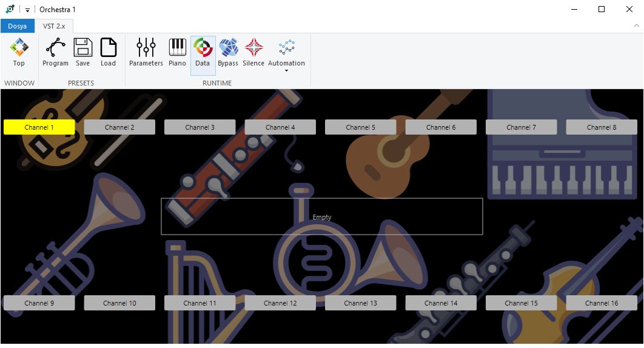Select Channel 6

click(441, 127)
